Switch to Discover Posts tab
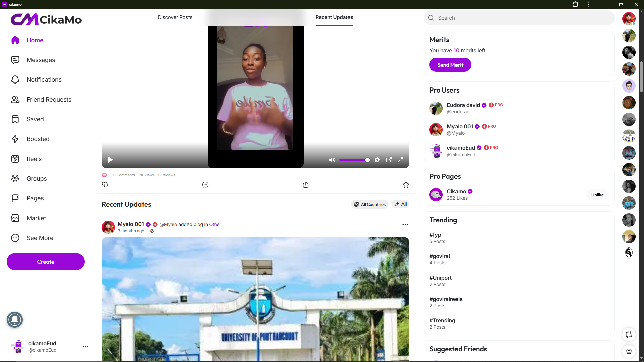 (x=175, y=17)
